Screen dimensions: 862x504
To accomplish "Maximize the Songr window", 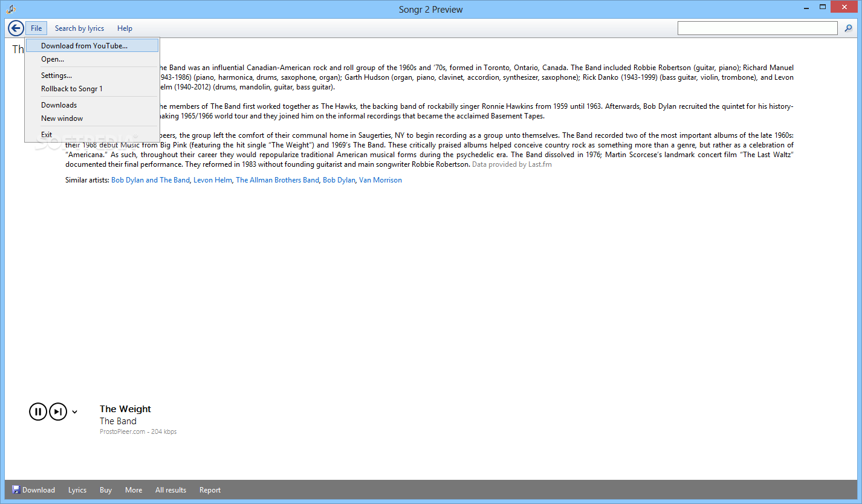I will 822,7.
